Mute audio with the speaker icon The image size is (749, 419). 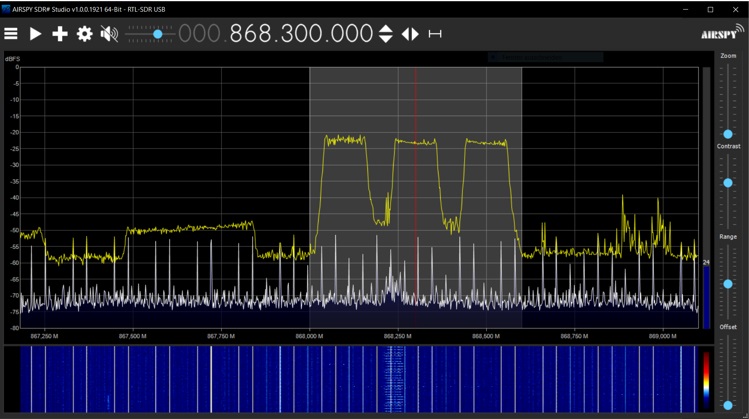point(109,34)
